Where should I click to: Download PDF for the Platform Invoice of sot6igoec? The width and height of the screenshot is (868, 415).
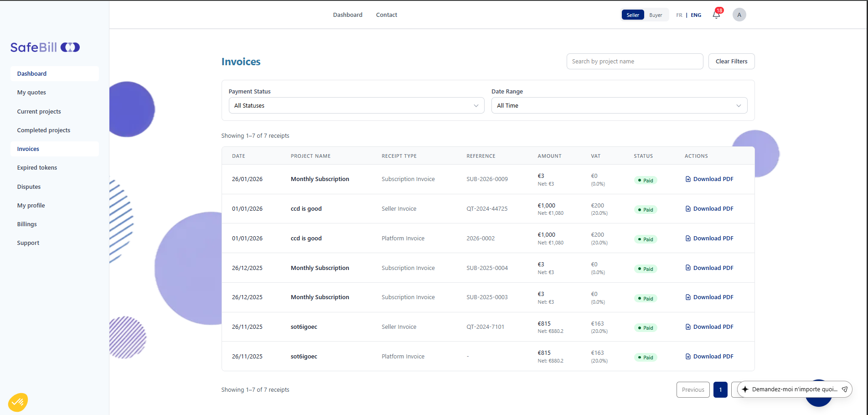tap(709, 357)
